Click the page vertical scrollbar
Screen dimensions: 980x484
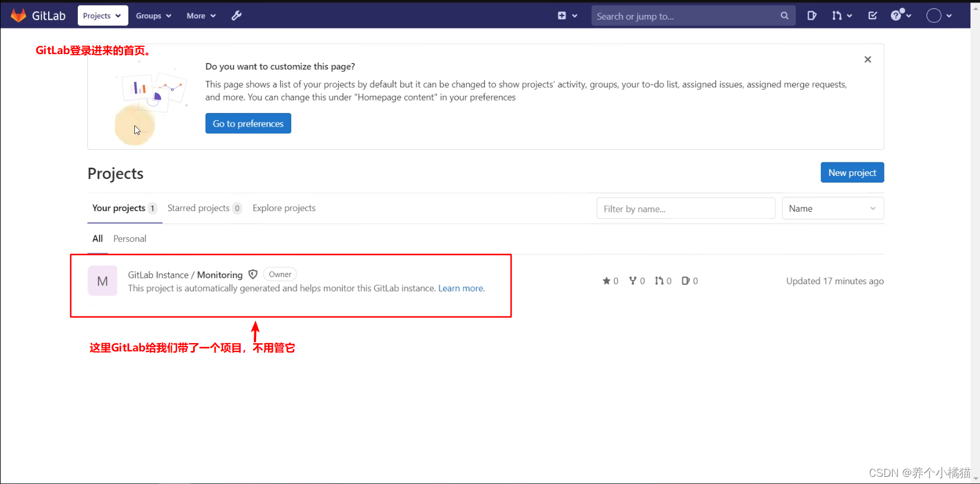pos(975,242)
